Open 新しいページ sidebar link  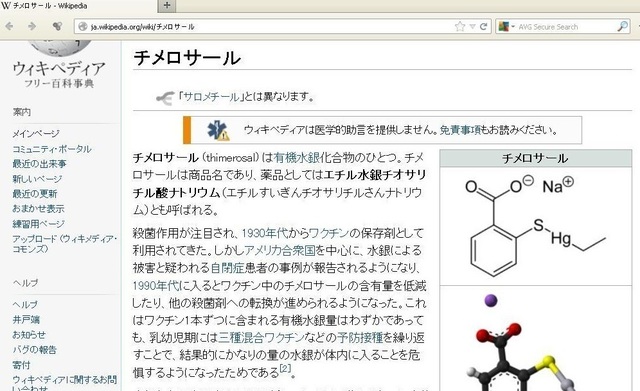click(37, 179)
